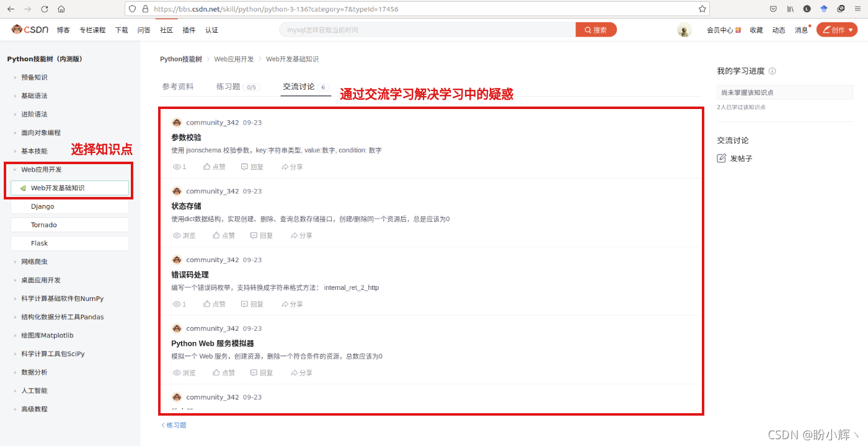Share the Python Web 服务模拟器 post
868x446 pixels.
[x=301, y=373]
